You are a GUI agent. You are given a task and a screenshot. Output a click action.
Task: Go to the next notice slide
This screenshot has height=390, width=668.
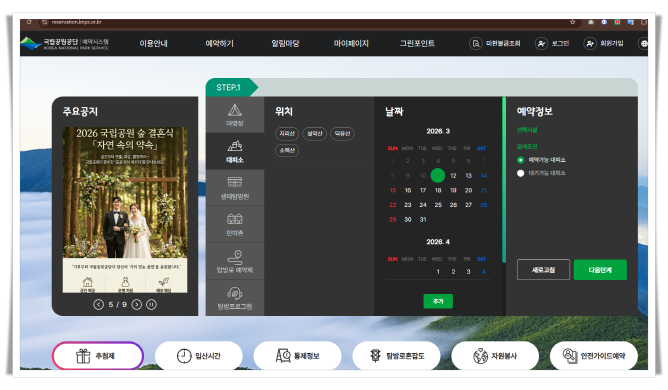(136, 304)
